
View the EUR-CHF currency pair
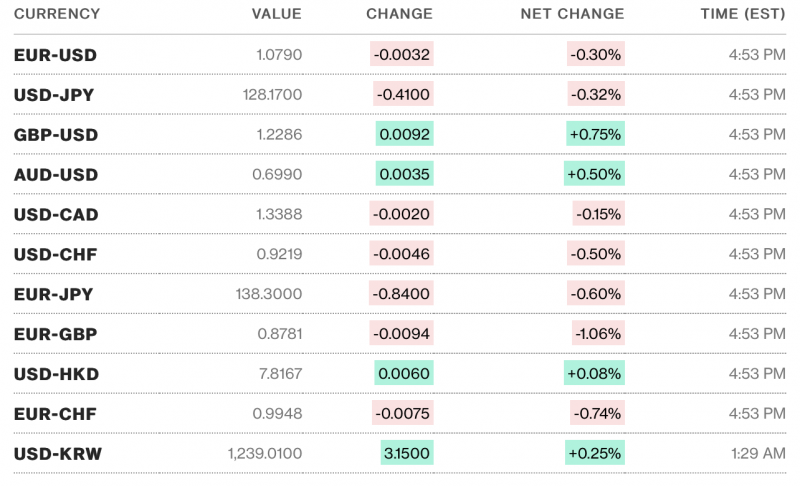pyautogui.click(x=55, y=414)
